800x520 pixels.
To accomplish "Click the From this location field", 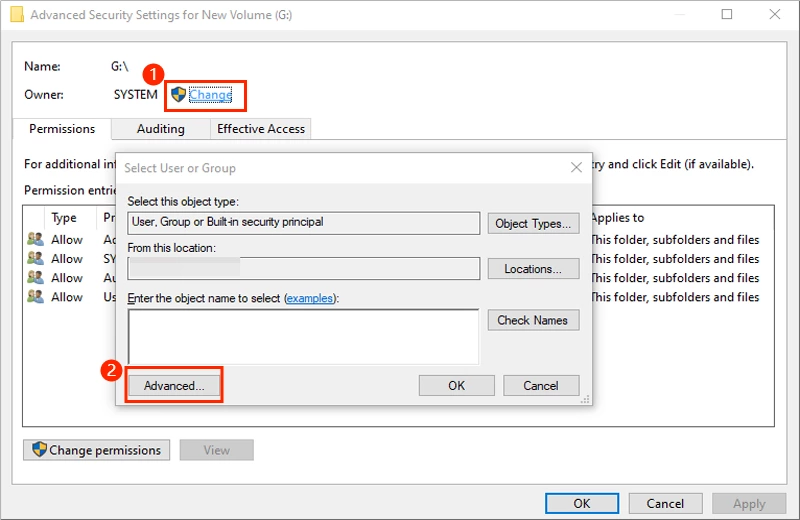I will 304,268.
